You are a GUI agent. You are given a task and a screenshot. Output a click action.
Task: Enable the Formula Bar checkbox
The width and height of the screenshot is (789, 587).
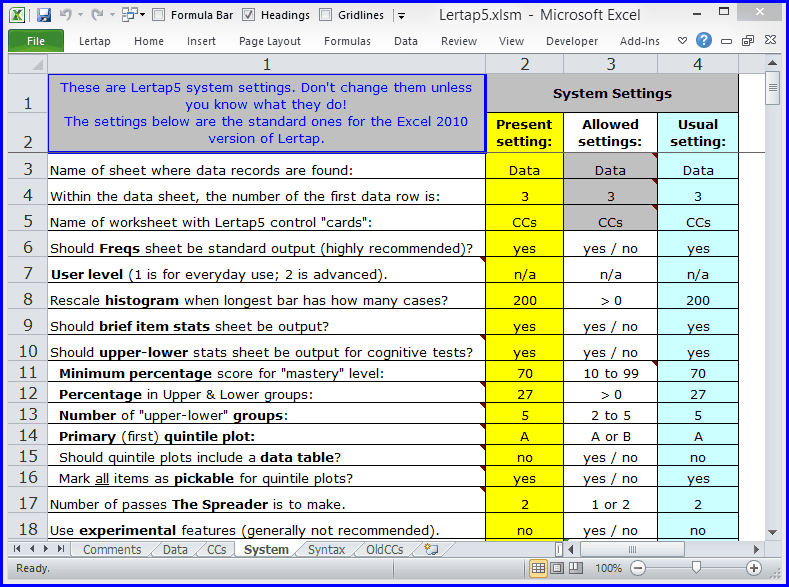coord(157,15)
